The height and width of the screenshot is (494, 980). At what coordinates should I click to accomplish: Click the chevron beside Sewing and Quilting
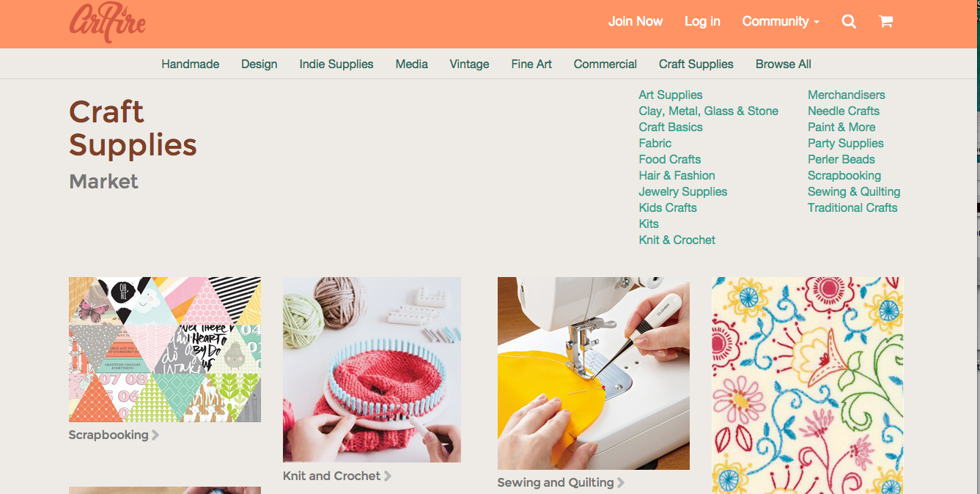(x=621, y=483)
